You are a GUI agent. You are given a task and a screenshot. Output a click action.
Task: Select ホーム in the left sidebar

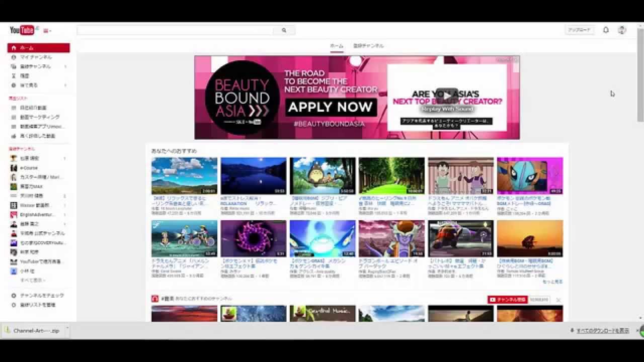[38, 48]
